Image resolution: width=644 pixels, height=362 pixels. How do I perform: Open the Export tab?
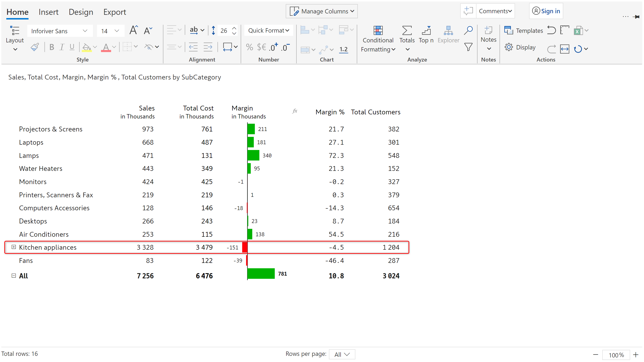click(x=114, y=12)
